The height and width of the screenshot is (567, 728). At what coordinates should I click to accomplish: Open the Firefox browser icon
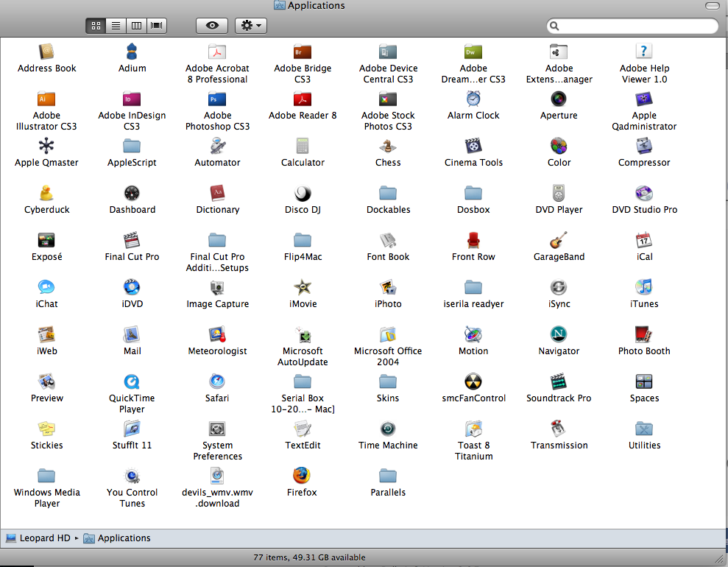pos(302,476)
